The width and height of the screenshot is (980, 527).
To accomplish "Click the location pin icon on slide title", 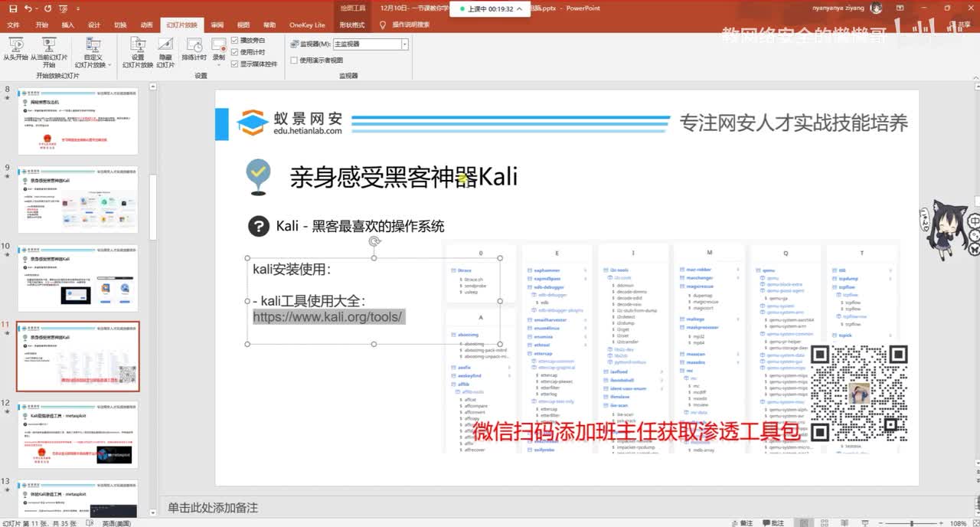I will 258,178.
